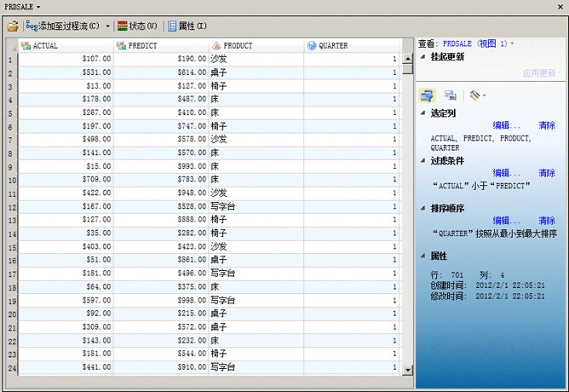Select row number 12 header
The width and height of the screenshot is (569, 392).
click(12, 207)
